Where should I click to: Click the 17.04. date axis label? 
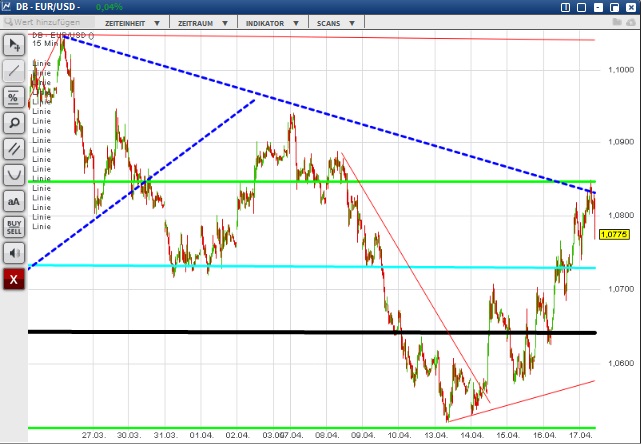[x=580, y=435]
